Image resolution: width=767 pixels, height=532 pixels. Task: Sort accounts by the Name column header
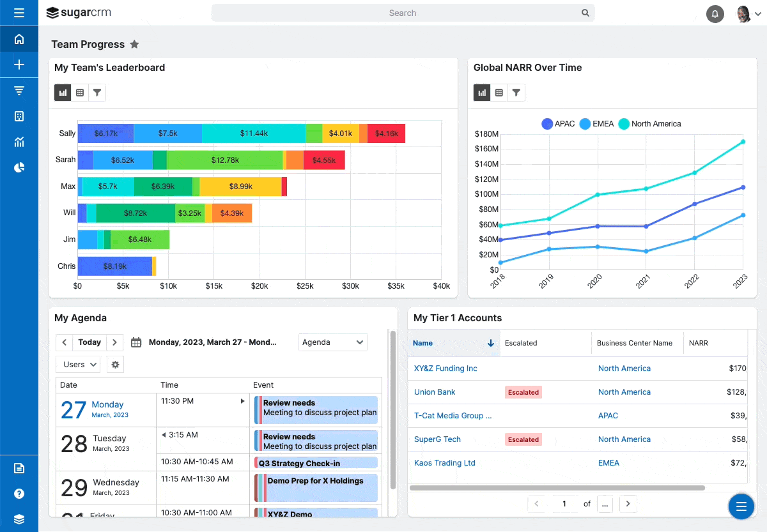[x=422, y=343]
